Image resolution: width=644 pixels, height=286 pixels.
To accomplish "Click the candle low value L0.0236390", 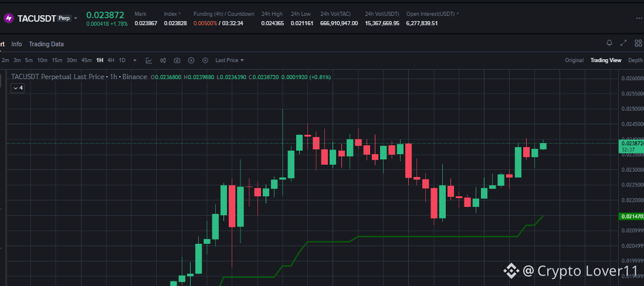I will [231, 77].
